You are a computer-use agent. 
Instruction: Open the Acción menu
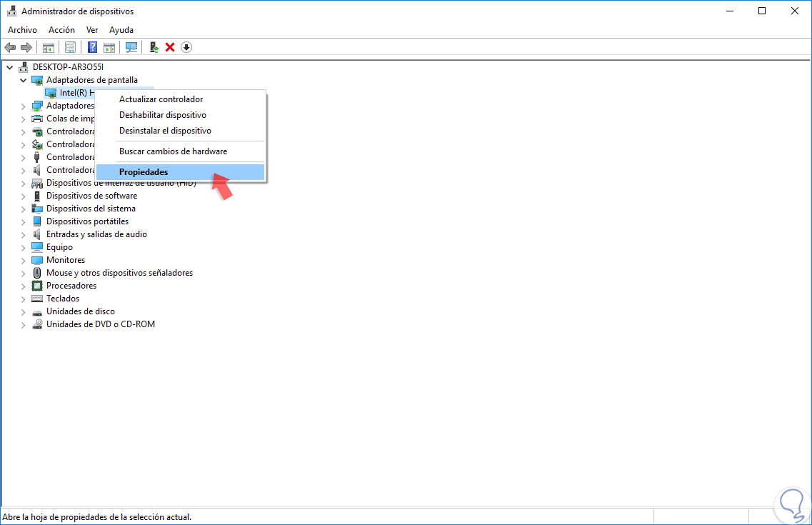click(61, 30)
